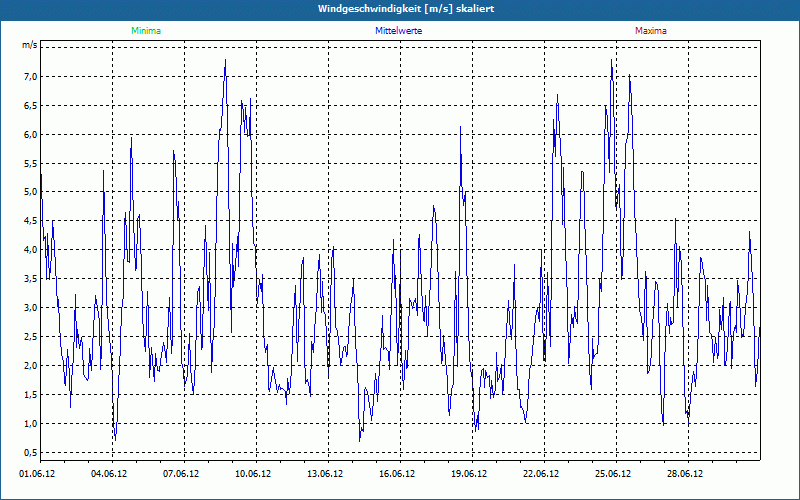This screenshot has height=500, width=800.
Task: Click the m/s unit label on the axis
Action: click(29, 45)
